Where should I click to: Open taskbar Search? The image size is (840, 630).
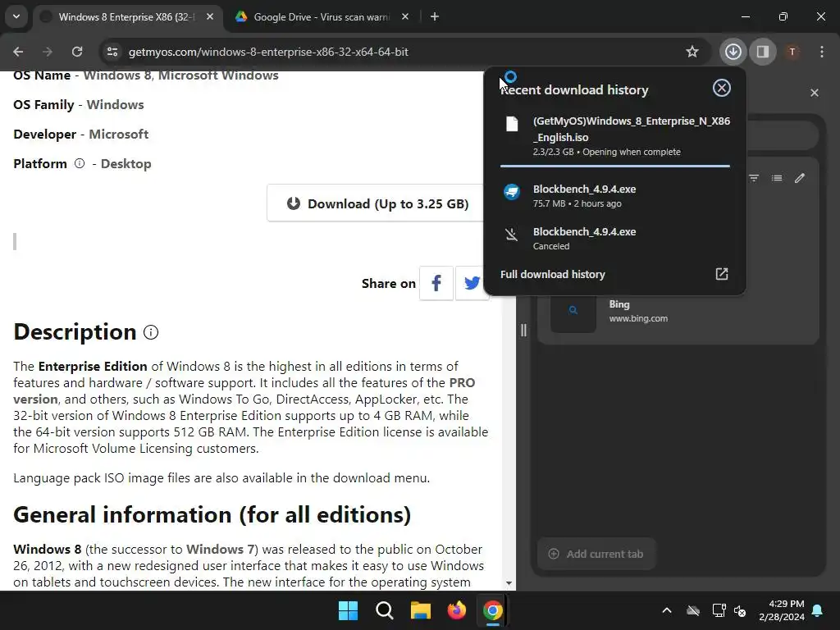[x=385, y=610]
